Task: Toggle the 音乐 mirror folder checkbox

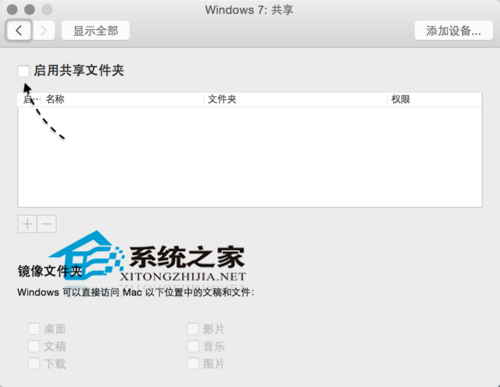Action: point(193,346)
